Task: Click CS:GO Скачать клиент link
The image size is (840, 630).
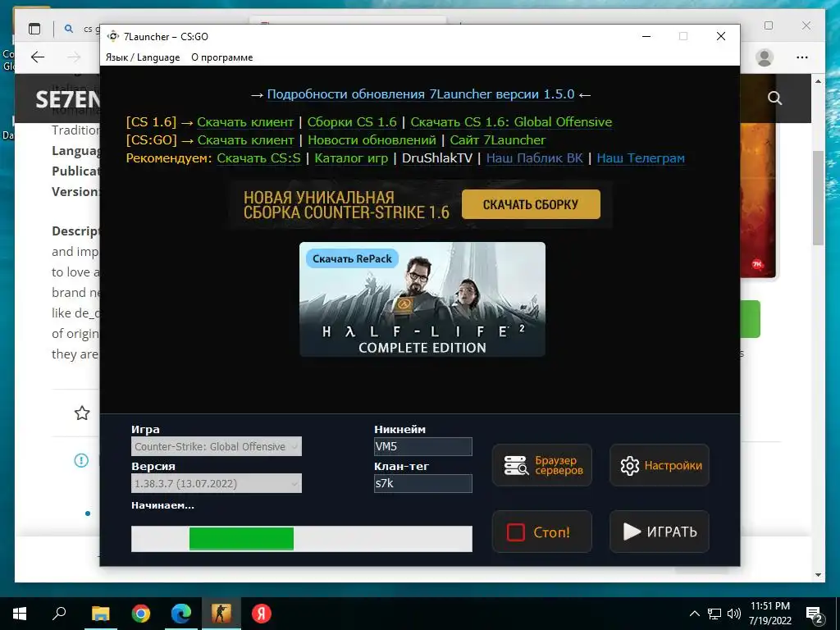Action: 245,140
